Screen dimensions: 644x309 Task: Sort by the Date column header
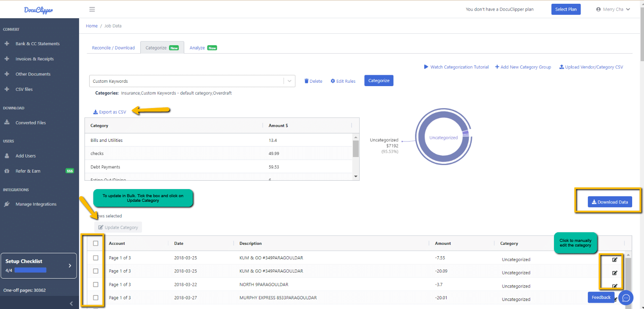(x=179, y=243)
